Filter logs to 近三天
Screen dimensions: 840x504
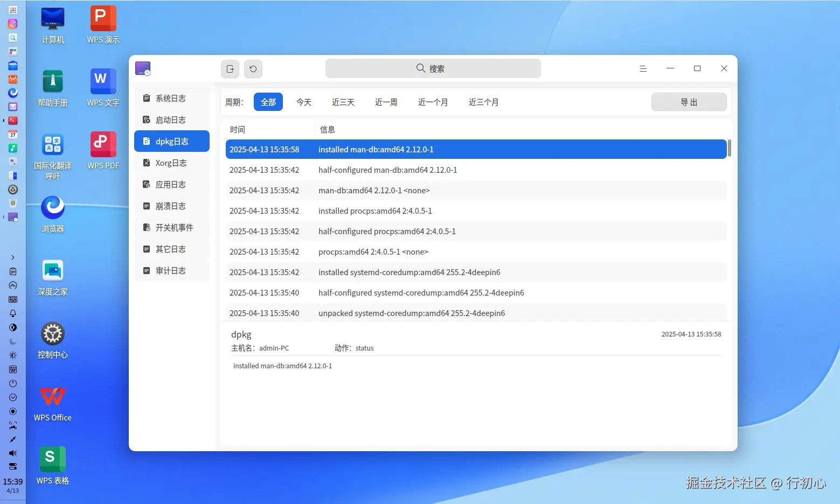point(343,102)
